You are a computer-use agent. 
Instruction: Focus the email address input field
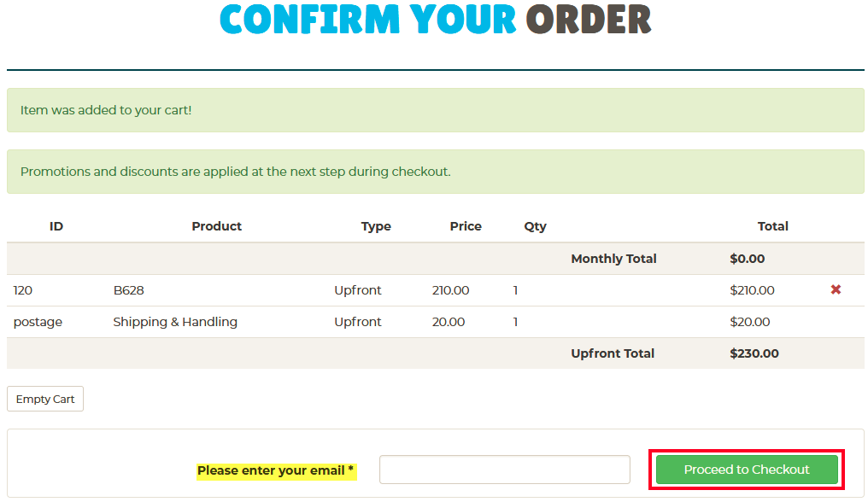(505, 470)
